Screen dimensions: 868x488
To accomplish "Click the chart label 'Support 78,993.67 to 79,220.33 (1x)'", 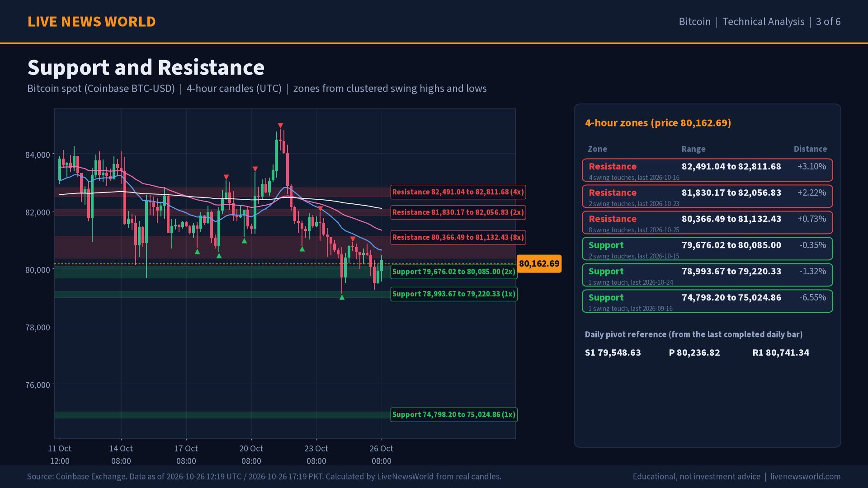I will [454, 294].
